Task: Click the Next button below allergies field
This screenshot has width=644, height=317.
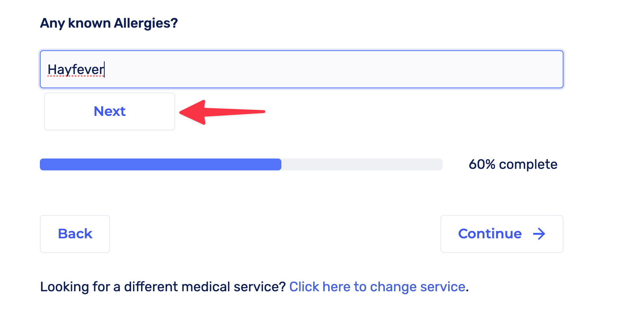Action: [x=110, y=111]
